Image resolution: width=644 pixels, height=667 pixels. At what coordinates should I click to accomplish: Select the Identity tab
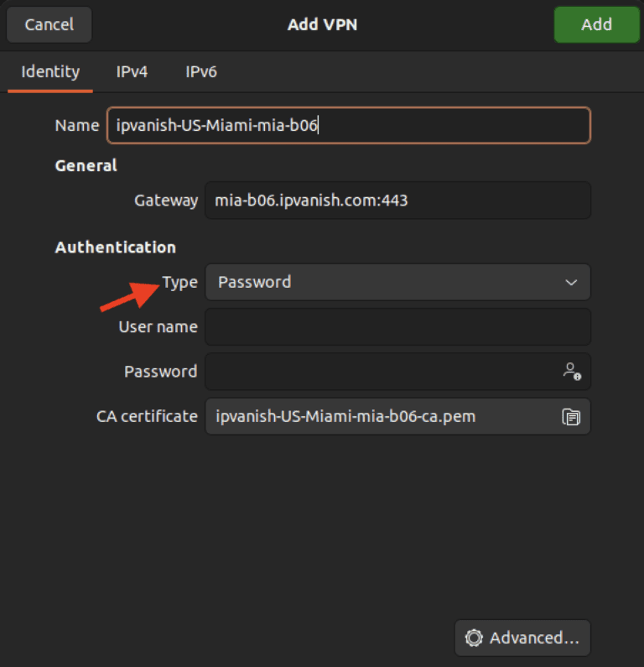[50, 72]
